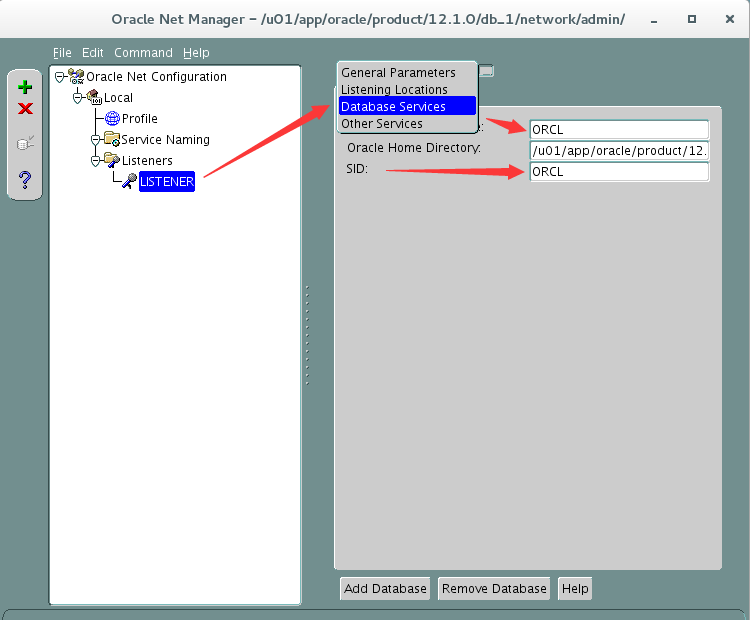Choose Listening Locations from the dropdown list
This screenshot has width=750, height=620.
(x=408, y=89)
